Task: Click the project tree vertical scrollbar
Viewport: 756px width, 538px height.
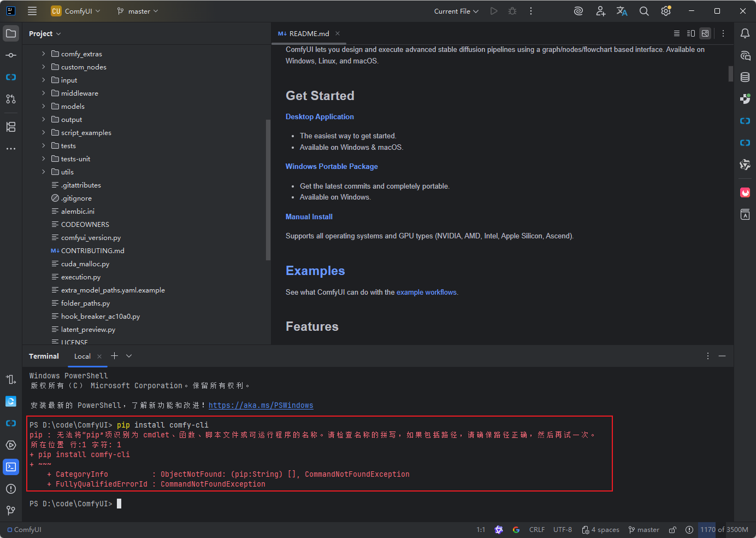Action: (268, 190)
